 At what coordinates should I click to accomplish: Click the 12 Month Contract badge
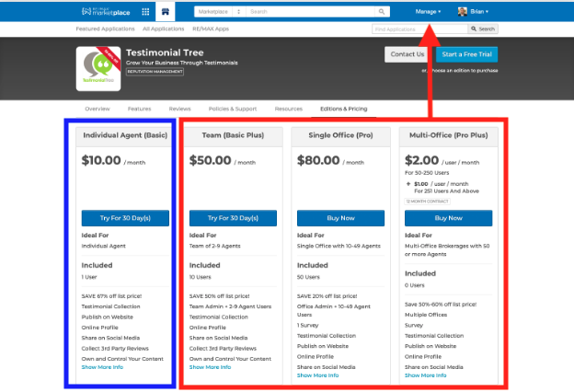pos(427,202)
